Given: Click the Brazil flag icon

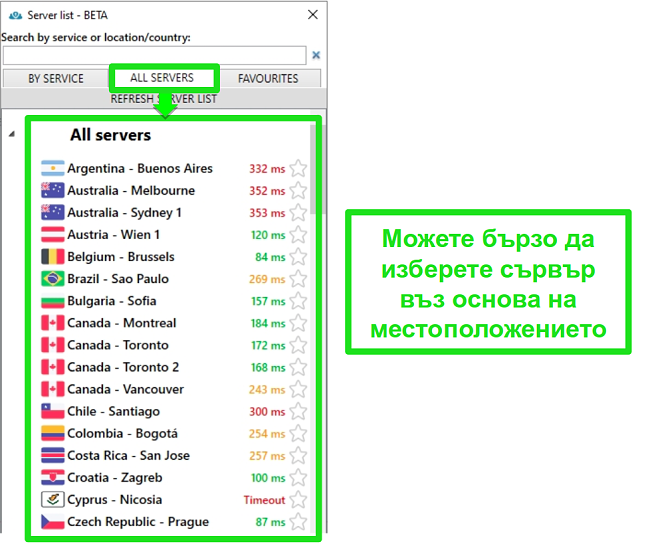Looking at the screenshot, I should pos(53,279).
